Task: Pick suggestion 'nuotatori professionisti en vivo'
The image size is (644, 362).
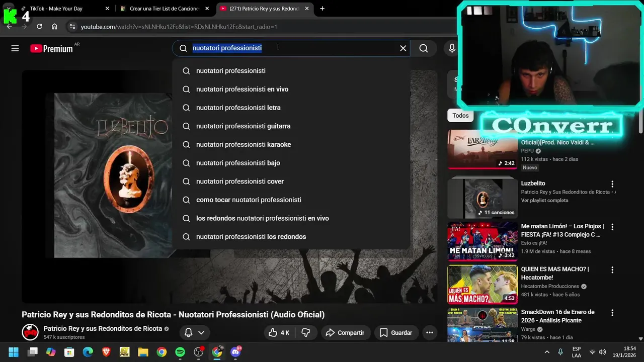Action: click(x=291, y=89)
